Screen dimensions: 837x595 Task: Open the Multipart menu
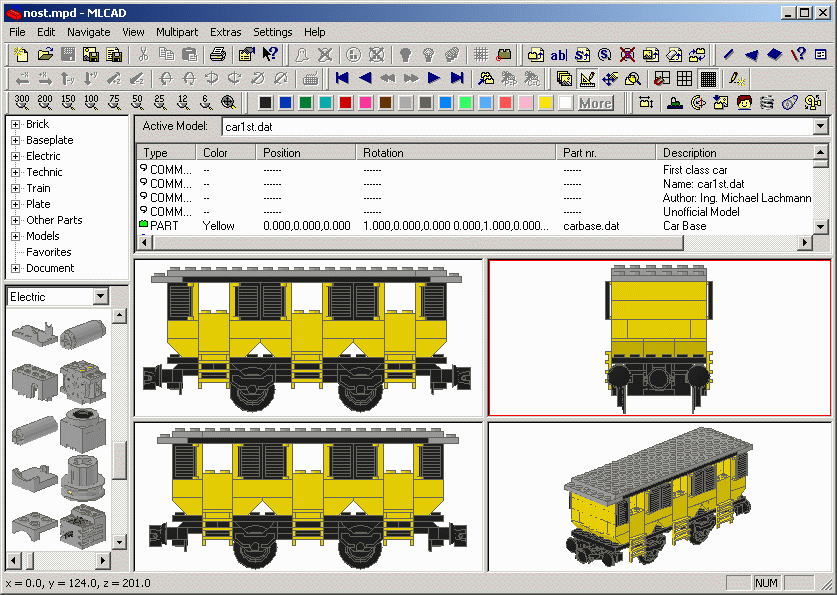(x=177, y=32)
